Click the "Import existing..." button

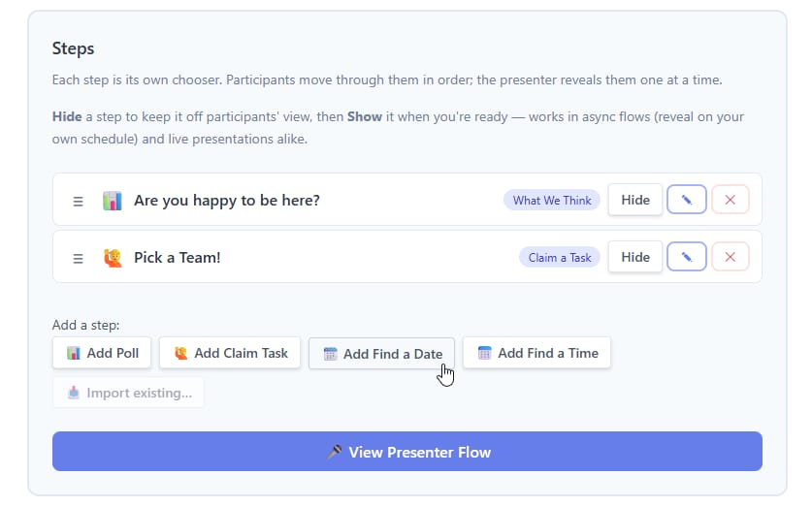pos(128,393)
